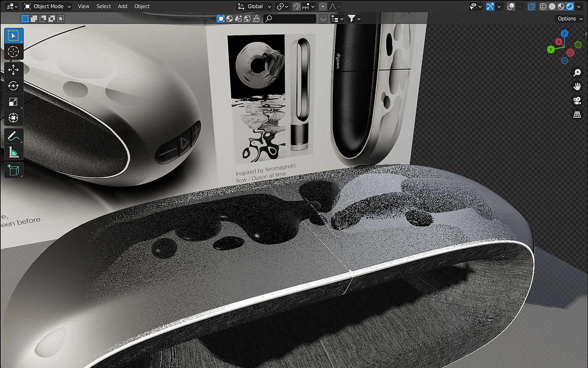Screen dimensions: 588x368
Task: Open the View menu
Action: 84,6
